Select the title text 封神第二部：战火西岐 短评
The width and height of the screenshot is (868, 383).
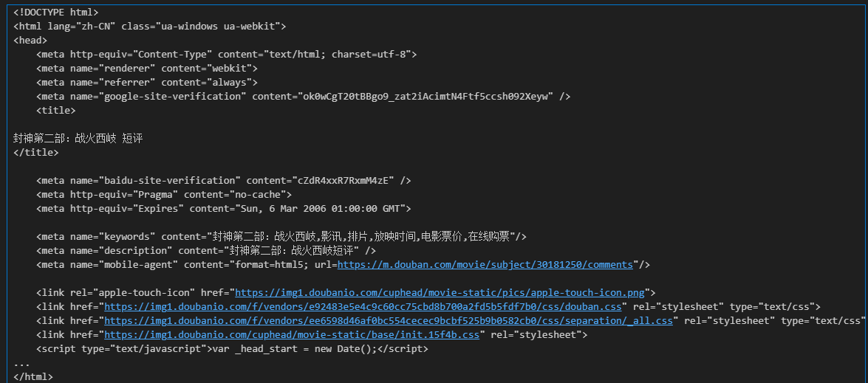(x=78, y=138)
